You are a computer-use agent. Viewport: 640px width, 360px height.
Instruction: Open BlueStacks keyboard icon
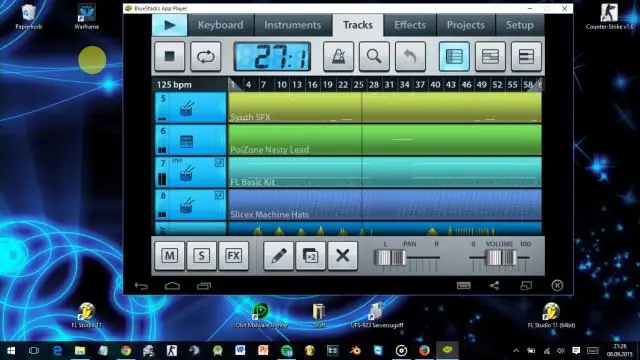pyautogui.click(x=464, y=285)
